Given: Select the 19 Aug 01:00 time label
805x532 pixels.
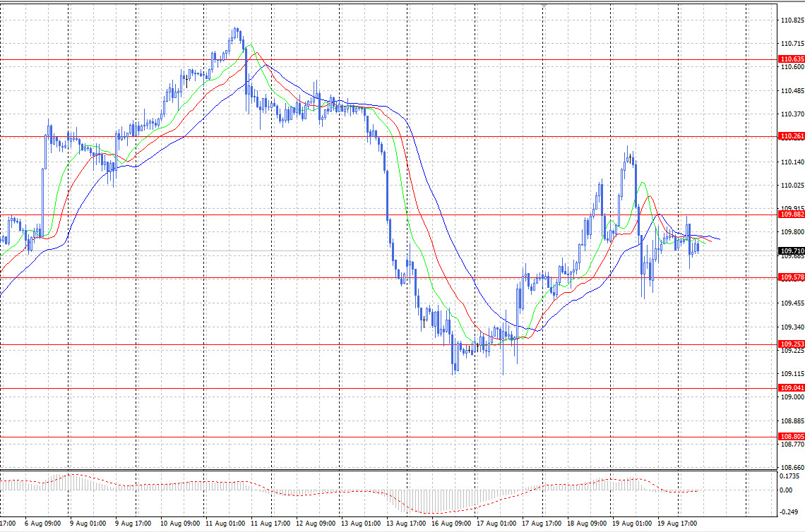Looking at the screenshot, I should pos(631,524).
